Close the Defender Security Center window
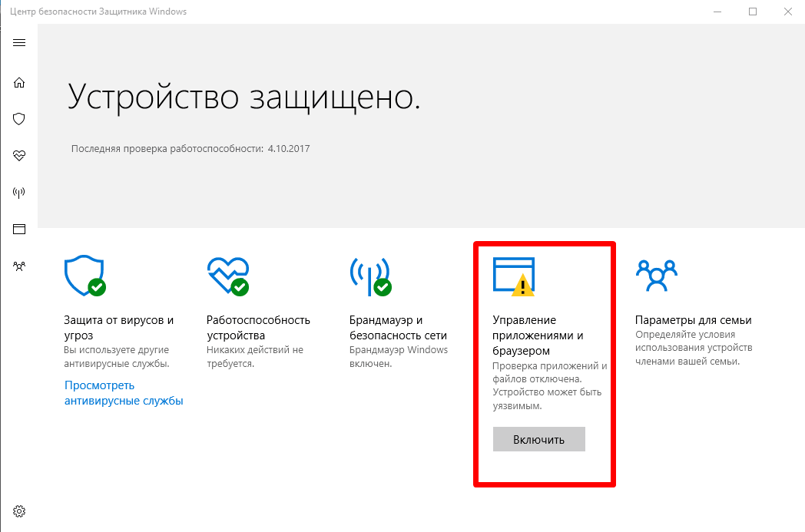 [787, 12]
